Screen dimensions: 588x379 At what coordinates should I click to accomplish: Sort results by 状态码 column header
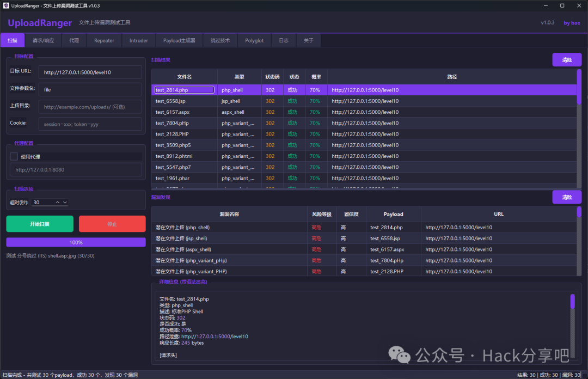tap(272, 77)
